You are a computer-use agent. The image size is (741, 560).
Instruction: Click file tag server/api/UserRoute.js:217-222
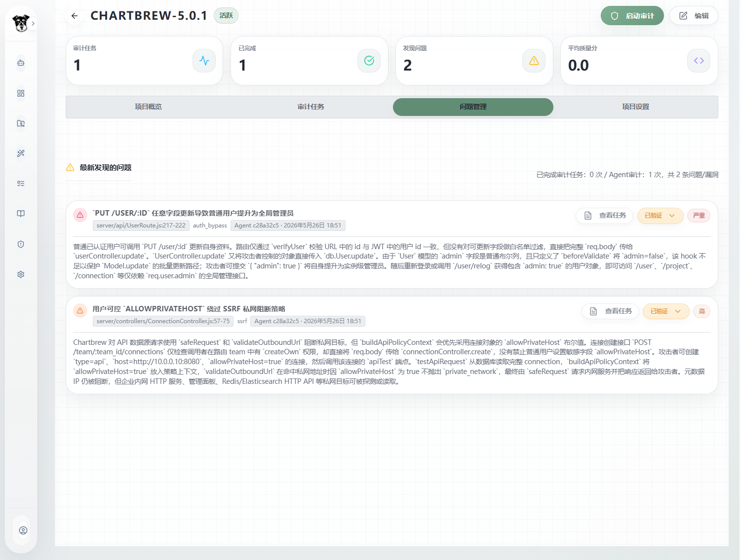(141, 225)
